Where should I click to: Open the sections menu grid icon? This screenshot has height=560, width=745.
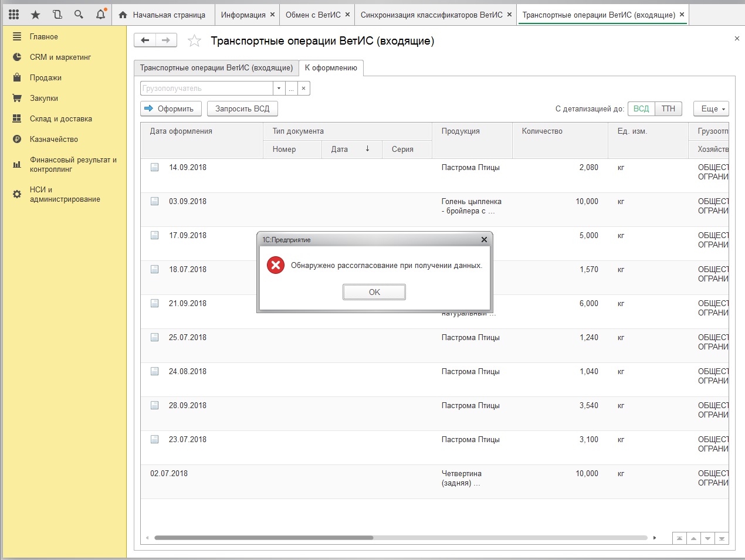pos(14,15)
